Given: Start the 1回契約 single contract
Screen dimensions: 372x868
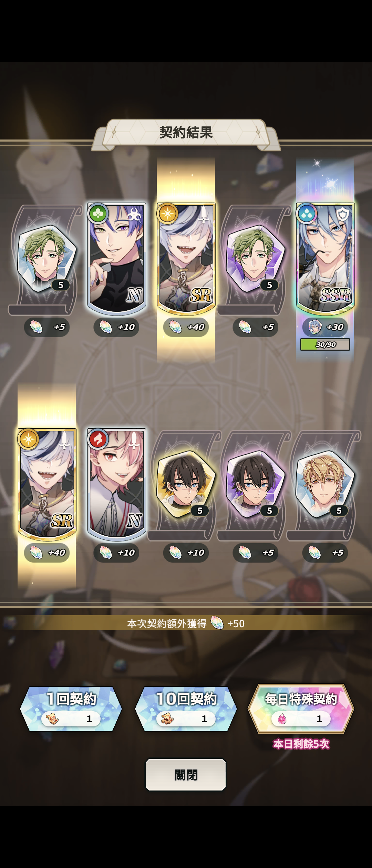Looking at the screenshot, I should (x=71, y=709).
